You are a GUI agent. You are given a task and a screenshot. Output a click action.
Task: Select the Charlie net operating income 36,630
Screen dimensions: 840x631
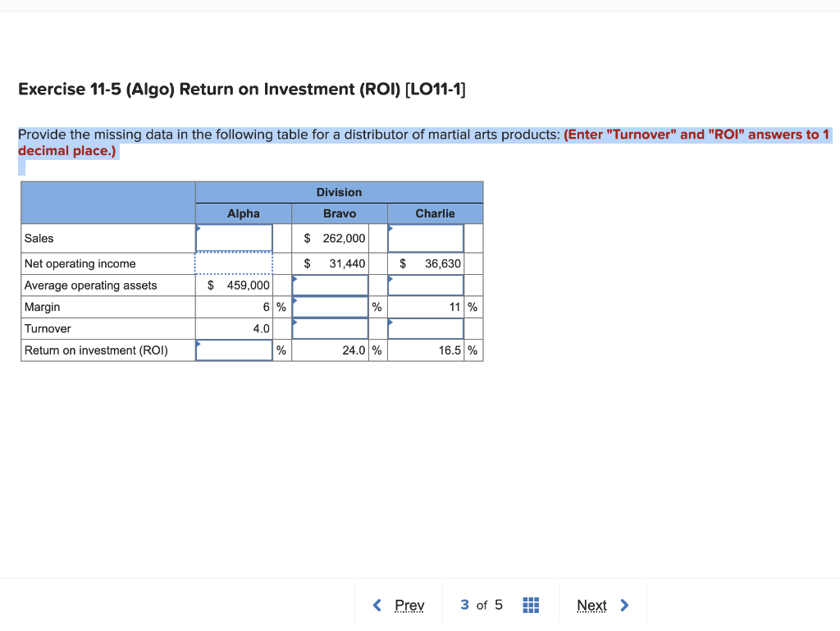tap(442, 263)
